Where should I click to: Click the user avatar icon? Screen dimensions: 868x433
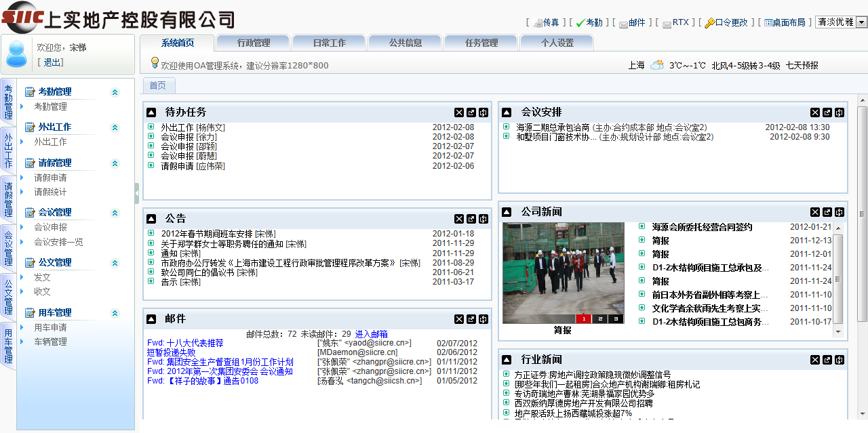pos(16,56)
